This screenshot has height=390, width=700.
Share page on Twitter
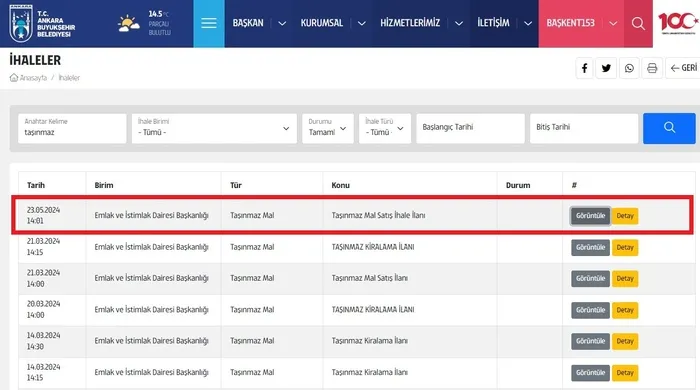(x=606, y=68)
